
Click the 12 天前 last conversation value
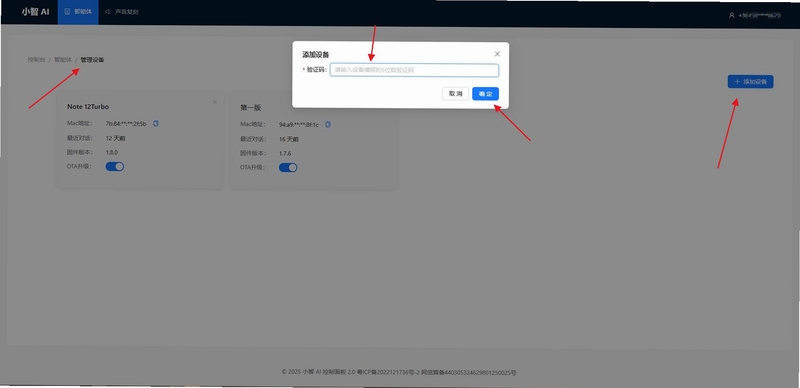click(116, 138)
